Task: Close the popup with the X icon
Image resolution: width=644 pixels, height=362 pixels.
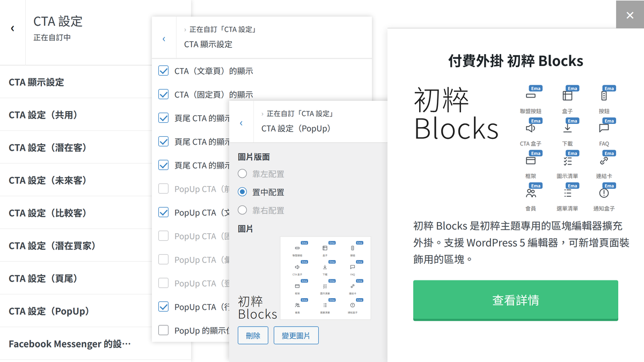Action: tap(630, 16)
